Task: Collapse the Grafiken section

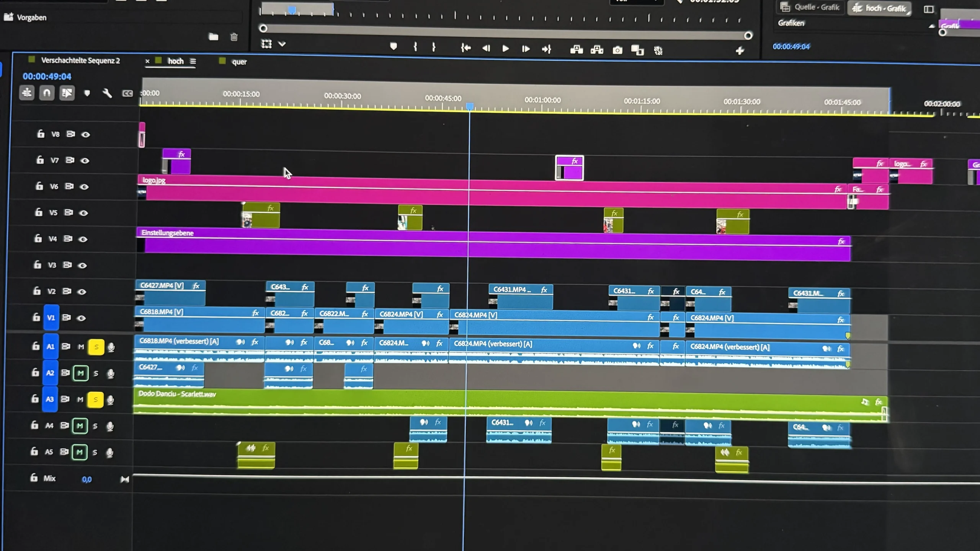Action: point(931,26)
